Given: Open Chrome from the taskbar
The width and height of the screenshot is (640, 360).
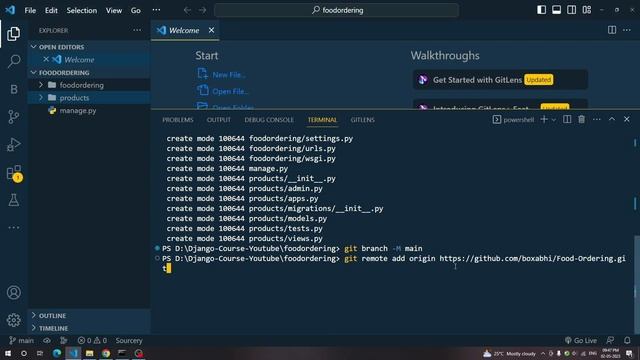Looking at the screenshot, I should pyautogui.click(x=106, y=353).
